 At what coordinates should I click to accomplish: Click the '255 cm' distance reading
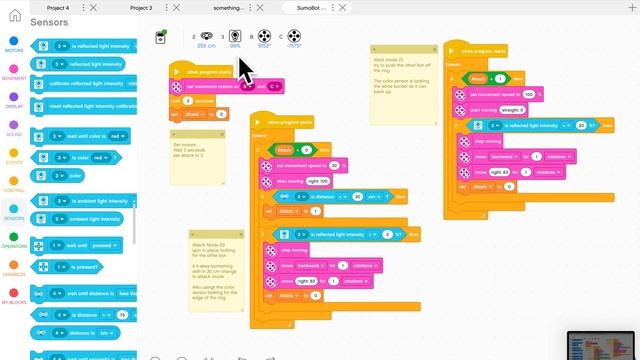point(207,46)
